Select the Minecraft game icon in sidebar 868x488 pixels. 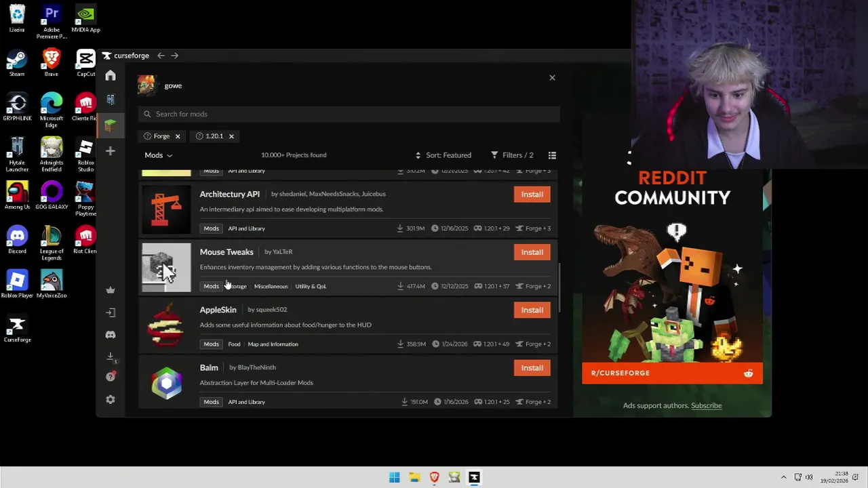click(111, 125)
